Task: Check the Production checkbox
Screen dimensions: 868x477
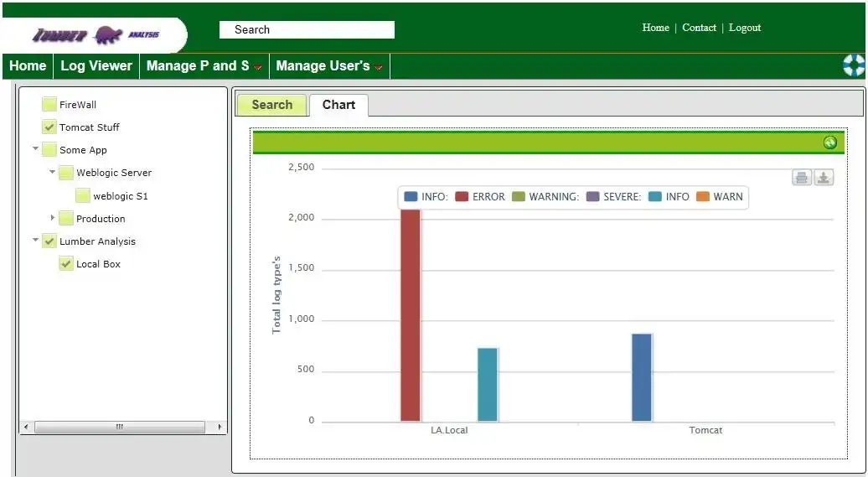Action: [x=66, y=218]
